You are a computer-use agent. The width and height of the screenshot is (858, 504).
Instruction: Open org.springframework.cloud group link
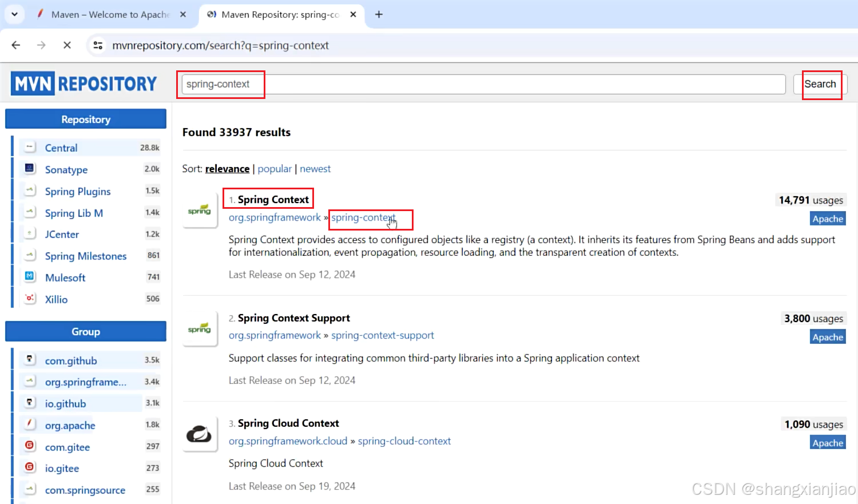point(288,441)
